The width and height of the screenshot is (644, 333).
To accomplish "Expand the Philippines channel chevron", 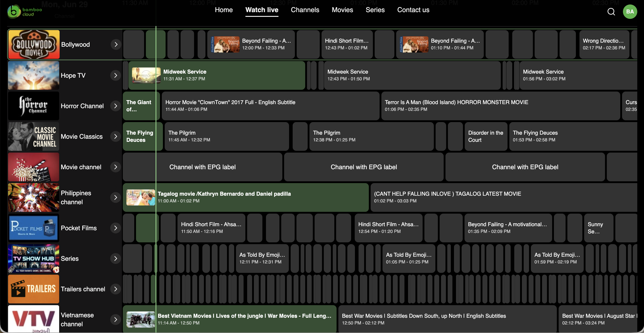I will pyautogui.click(x=115, y=197).
